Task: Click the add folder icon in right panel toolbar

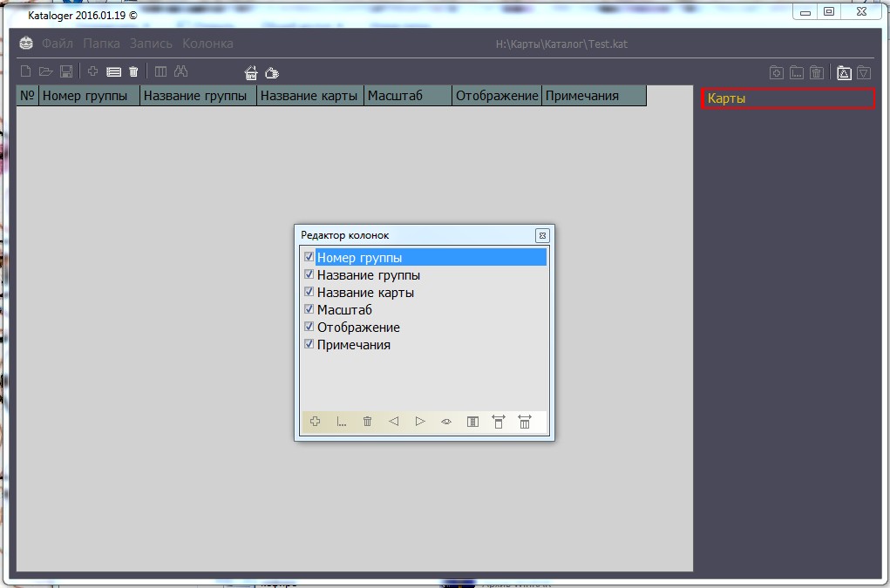Action: pyautogui.click(x=776, y=73)
